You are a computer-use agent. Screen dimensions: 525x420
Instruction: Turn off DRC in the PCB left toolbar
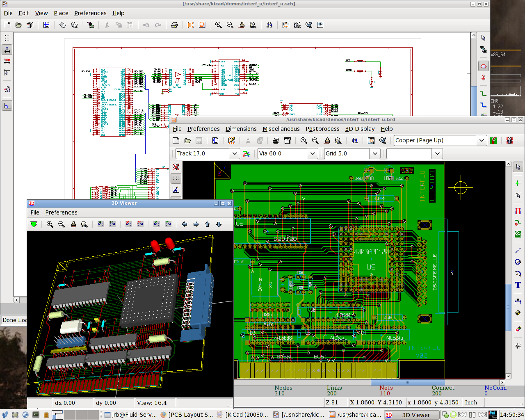pos(176,167)
